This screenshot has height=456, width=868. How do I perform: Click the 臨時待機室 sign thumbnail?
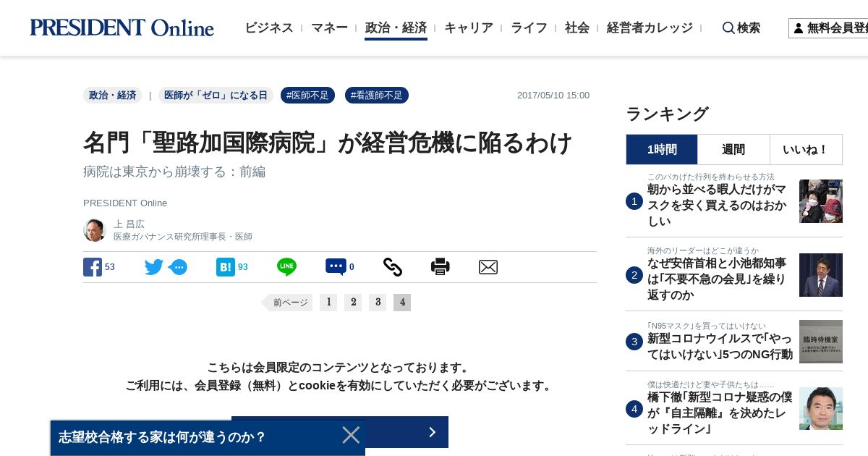[821, 342]
